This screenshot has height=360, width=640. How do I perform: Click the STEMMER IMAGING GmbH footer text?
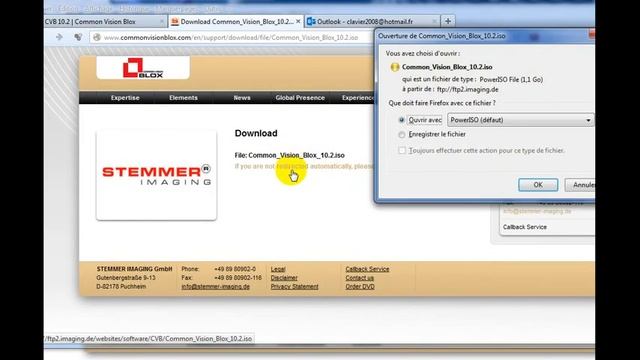134,269
